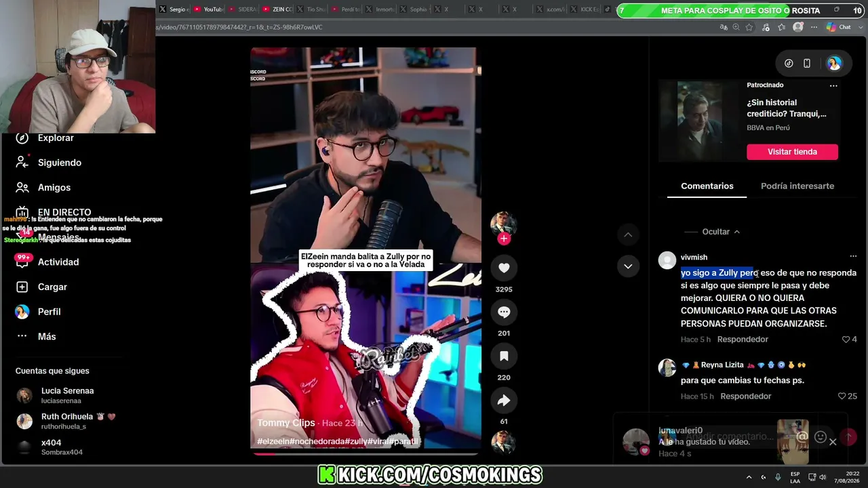Screen dimensions: 868x488
Task: Open options menu on the sponsored ad
Action: pos(833,85)
